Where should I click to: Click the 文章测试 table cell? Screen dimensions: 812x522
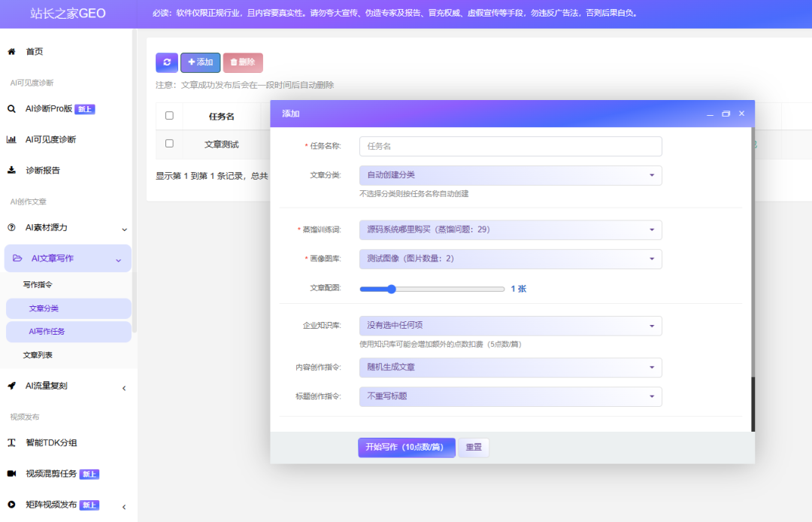pos(222,144)
